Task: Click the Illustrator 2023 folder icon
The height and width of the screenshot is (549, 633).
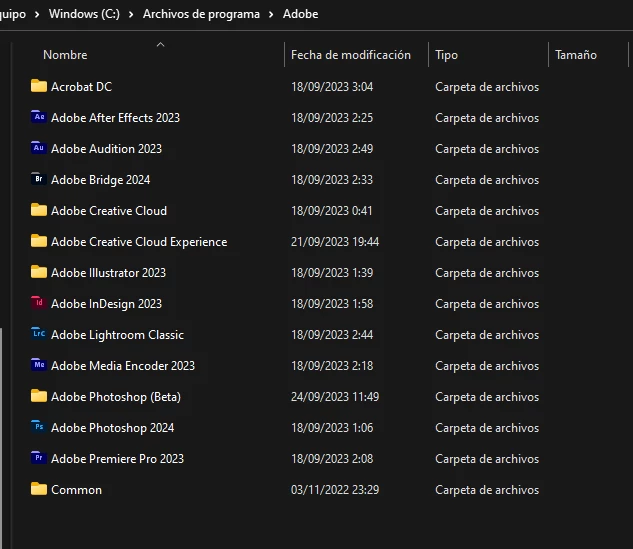Action: (39, 272)
